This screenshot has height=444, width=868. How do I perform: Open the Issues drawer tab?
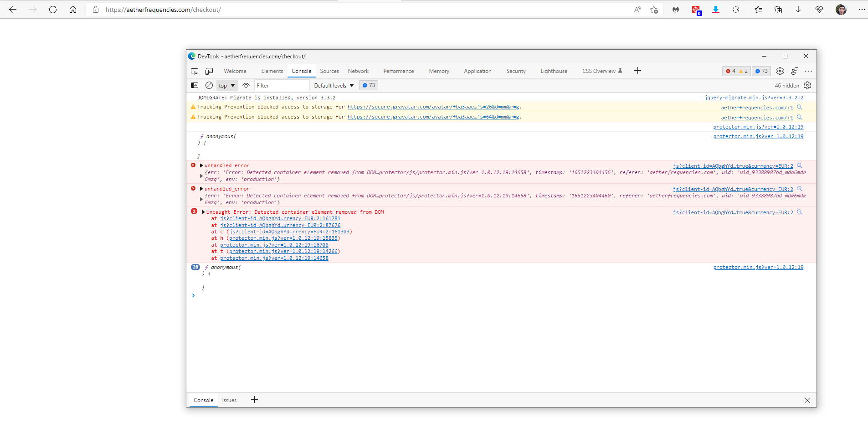point(229,400)
